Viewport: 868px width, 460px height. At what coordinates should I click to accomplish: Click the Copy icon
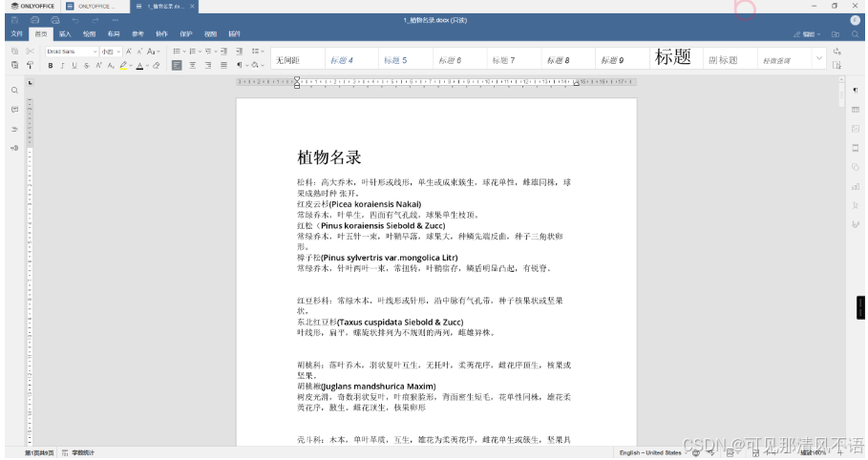point(15,51)
